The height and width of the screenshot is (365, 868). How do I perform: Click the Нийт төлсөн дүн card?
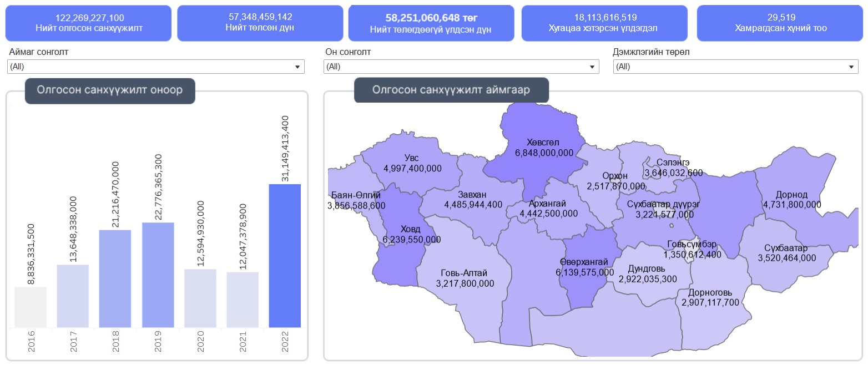click(260, 23)
